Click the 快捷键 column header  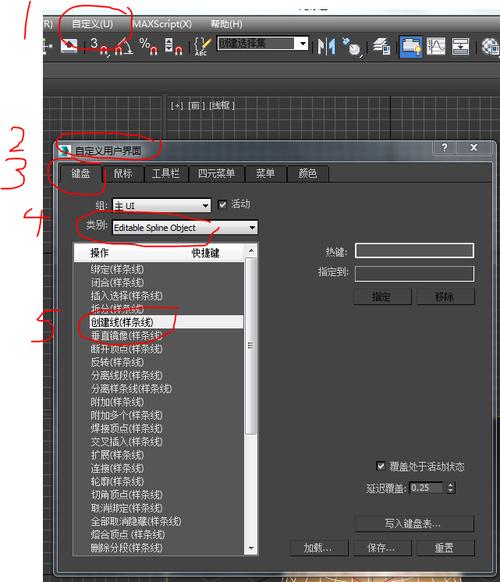tap(205, 253)
